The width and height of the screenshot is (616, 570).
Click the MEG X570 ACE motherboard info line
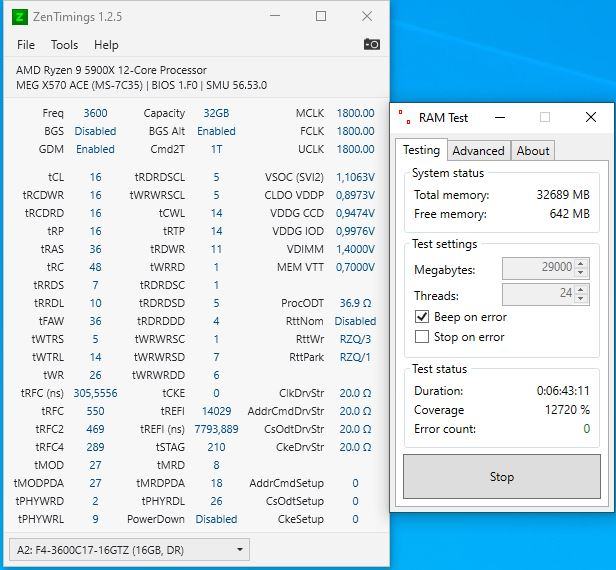coord(141,85)
